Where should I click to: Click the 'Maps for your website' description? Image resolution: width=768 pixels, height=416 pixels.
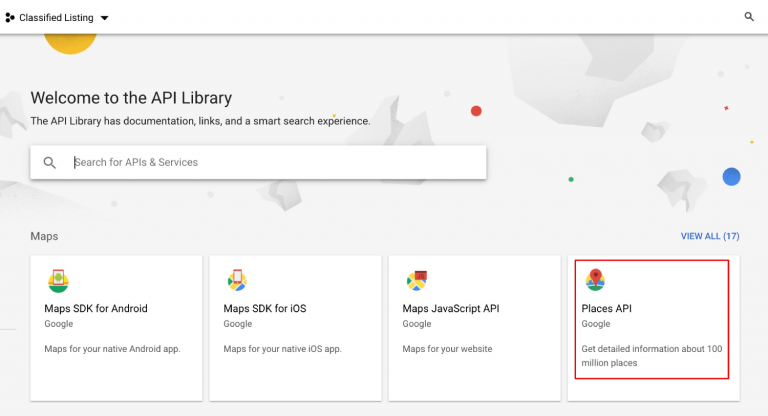click(x=447, y=349)
